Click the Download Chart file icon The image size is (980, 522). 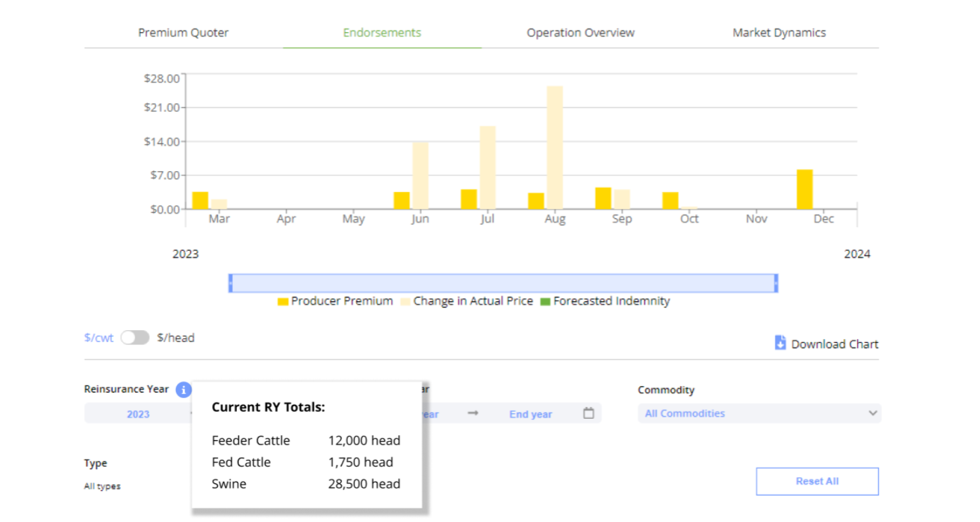[x=780, y=343]
